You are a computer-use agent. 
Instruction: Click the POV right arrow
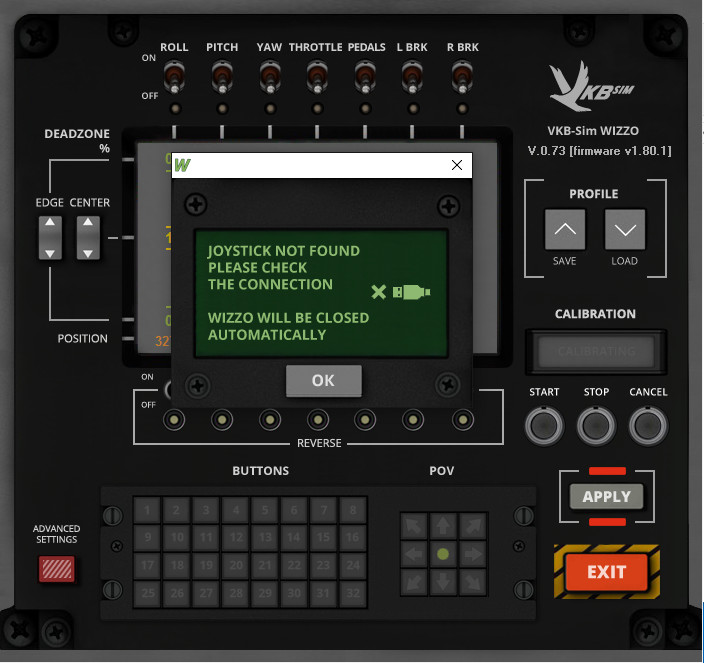(x=471, y=553)
